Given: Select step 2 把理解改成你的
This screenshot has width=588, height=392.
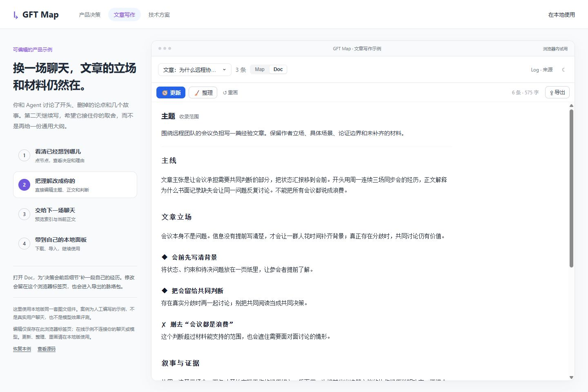Looking at the screenshot, I should [x=75, y=185].
